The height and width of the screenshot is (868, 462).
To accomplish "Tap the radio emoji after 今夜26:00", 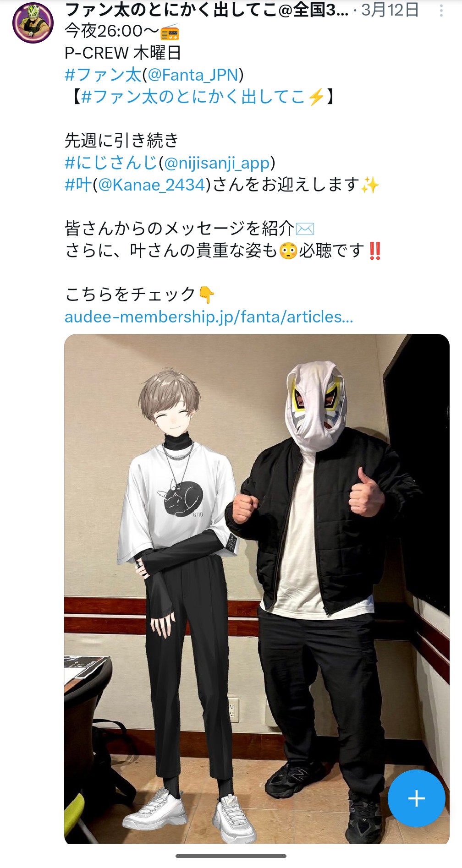I will point(170,32).
